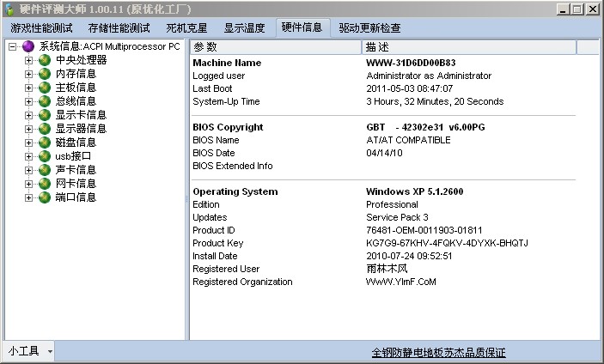Click the green icon beside 内存信息
Image resolution: width=604 pixels, height=364 pixels.
[x=45, y=74]
